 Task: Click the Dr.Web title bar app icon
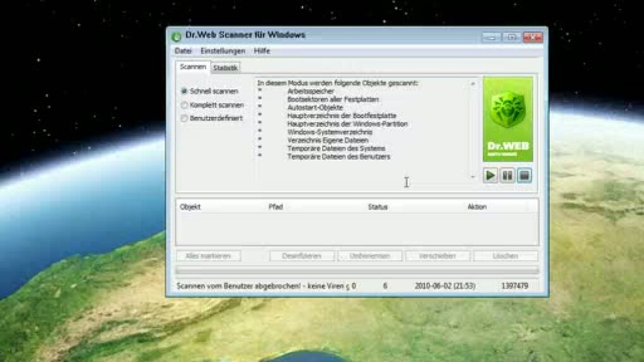[176, 37]
